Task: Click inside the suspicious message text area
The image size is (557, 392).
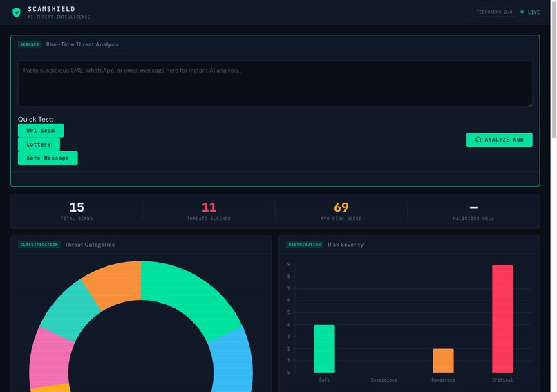Action: pos(275,84)
